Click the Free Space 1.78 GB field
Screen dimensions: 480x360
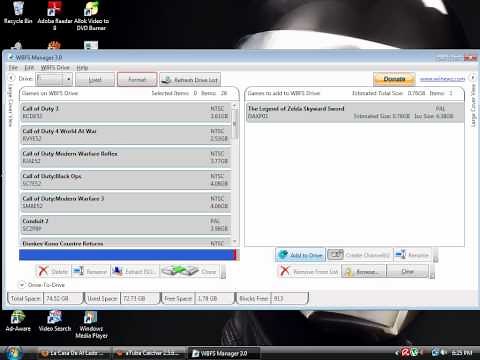pos(214,298)
